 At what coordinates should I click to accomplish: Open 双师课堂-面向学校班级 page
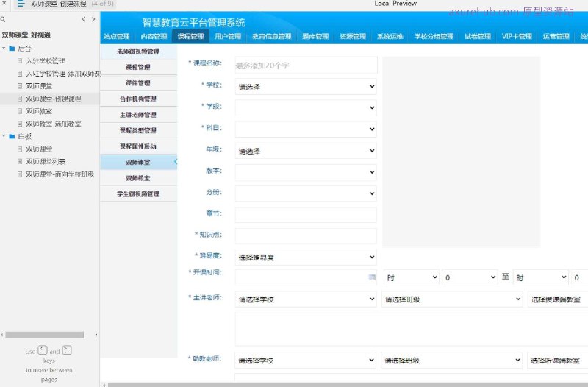click(60, 174)
